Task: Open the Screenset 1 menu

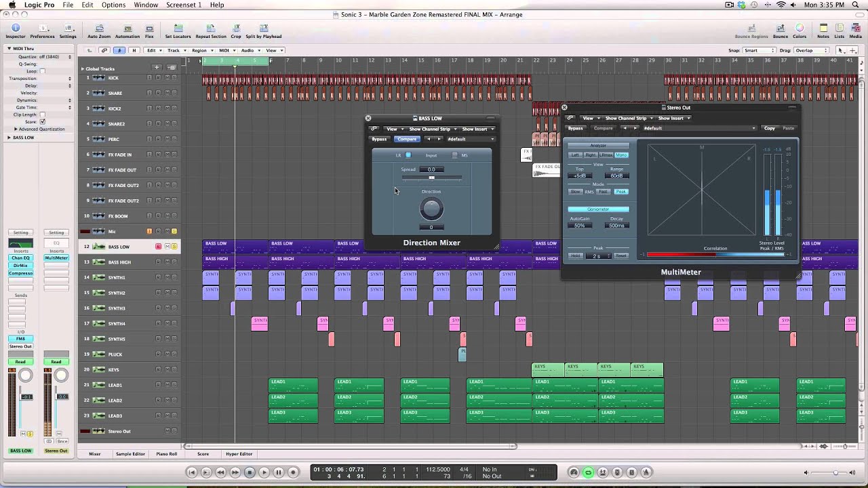Action: [x=184, y=5]
